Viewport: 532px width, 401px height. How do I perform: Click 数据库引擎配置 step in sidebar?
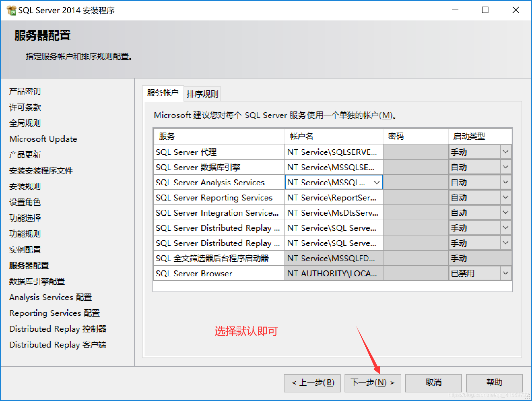pos(37,281)
